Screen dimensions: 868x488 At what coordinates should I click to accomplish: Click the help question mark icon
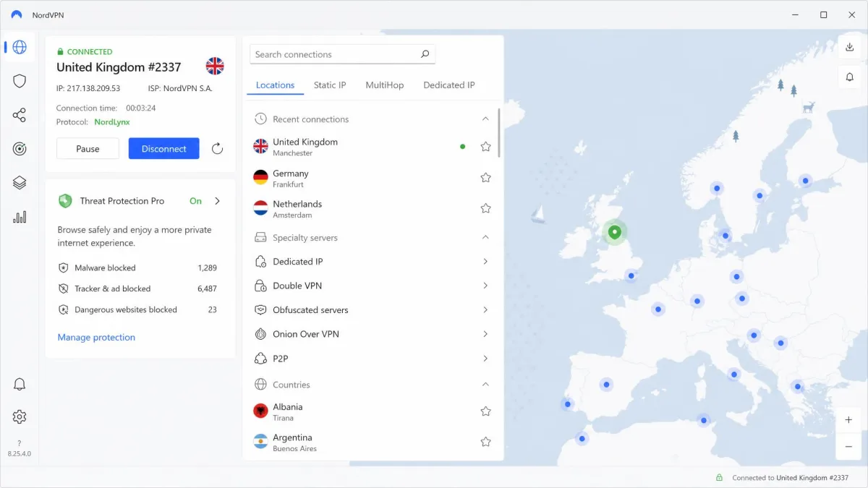tap(20, 443)
